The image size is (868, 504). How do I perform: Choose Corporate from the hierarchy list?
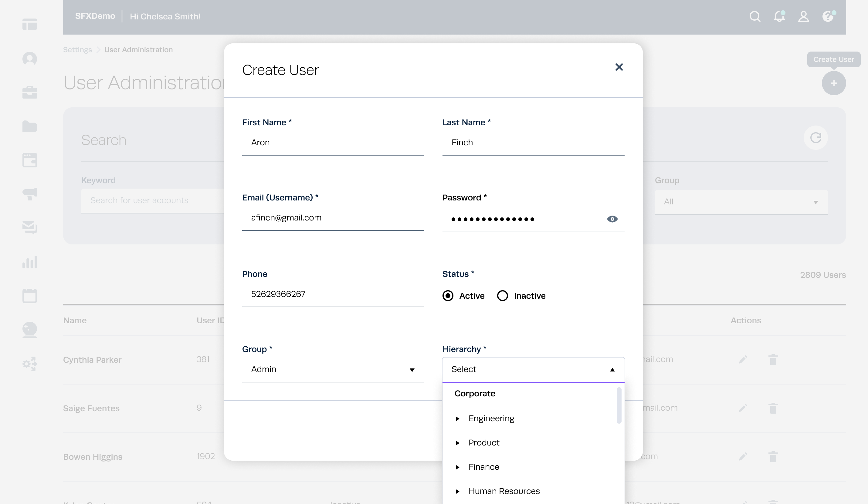475,394
